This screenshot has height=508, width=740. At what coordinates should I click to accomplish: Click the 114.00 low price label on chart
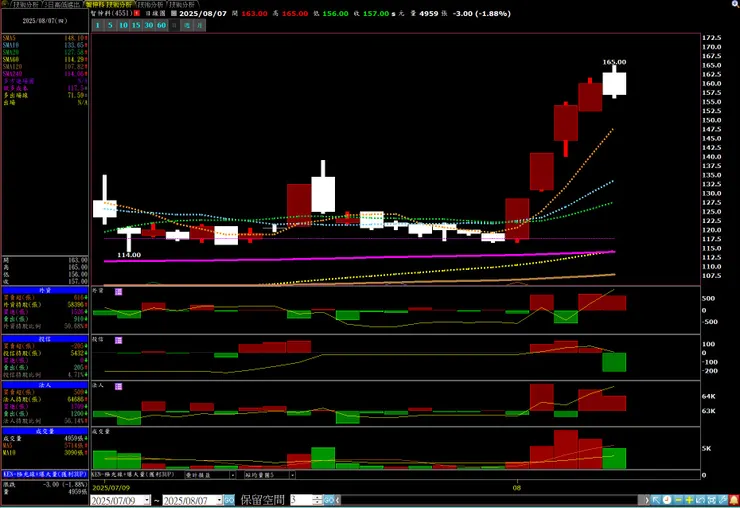coord(129,255)
